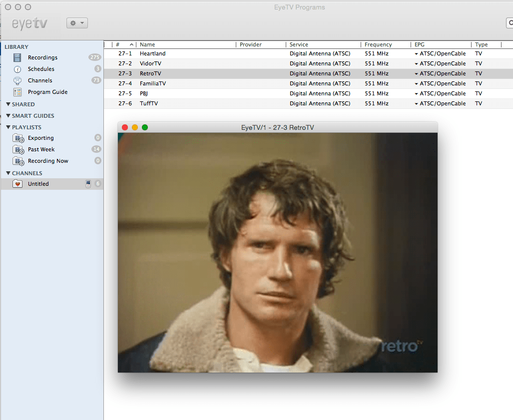Click the RetroTV live video picture
The image size is (513, 420).
[277, 253]
